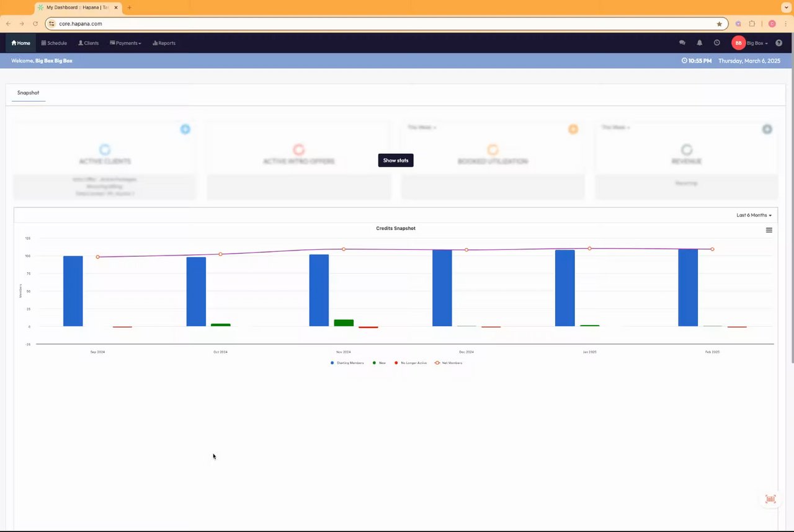This screenshot has width=794, height=532.
Task: Select the Snapshot tab
Action: 28,92
